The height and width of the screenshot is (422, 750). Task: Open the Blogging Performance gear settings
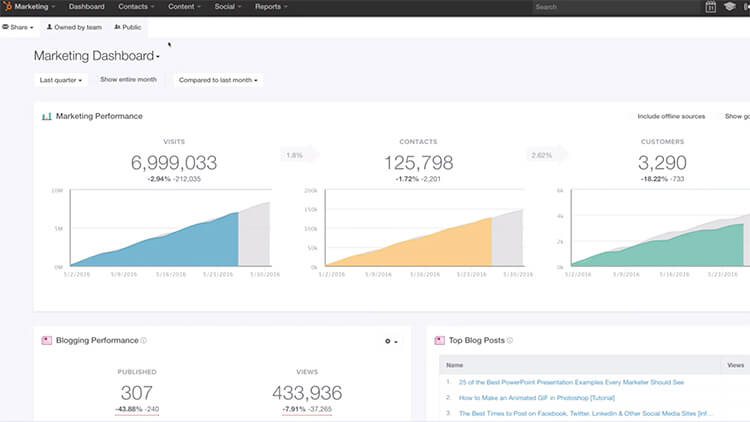coord(391,341)
